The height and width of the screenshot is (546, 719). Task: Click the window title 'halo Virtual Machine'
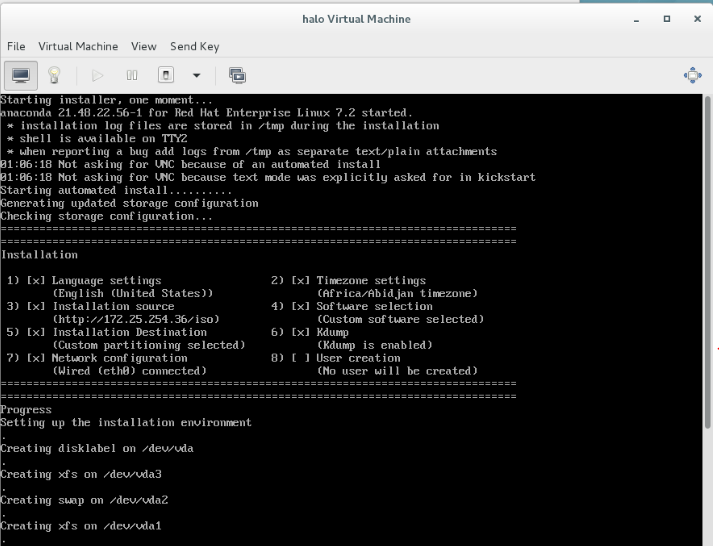(x=356, y=19)
